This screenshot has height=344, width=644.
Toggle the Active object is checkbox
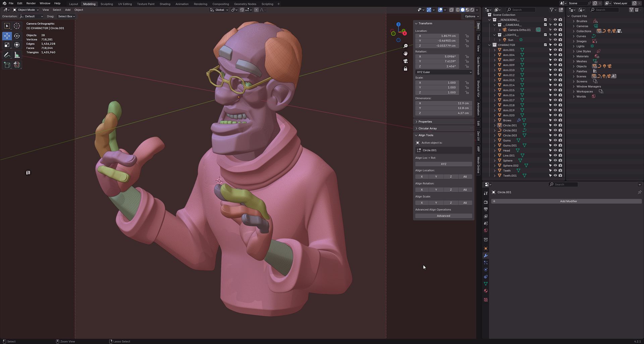click(x=418, y=143)
